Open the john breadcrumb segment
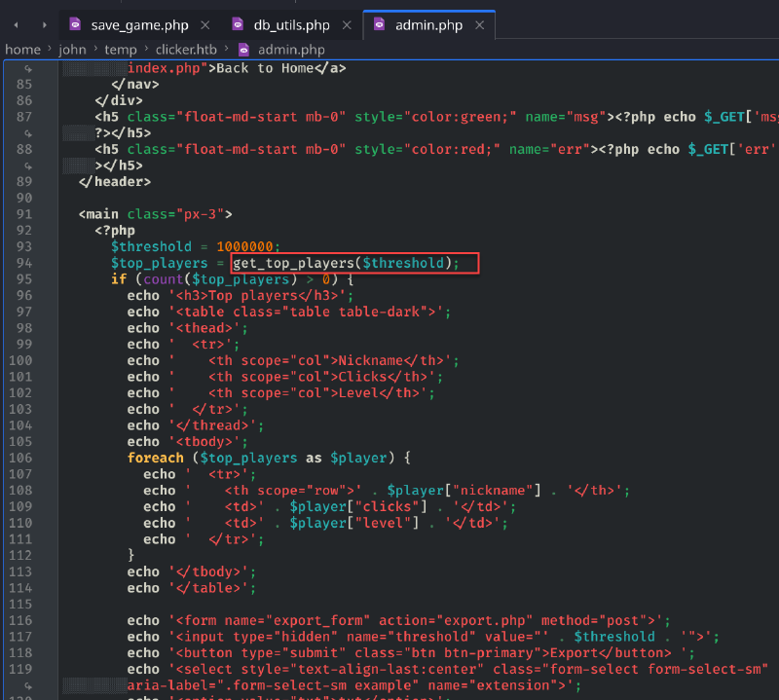This screenshot has height=700, width=779. [72, 50]
